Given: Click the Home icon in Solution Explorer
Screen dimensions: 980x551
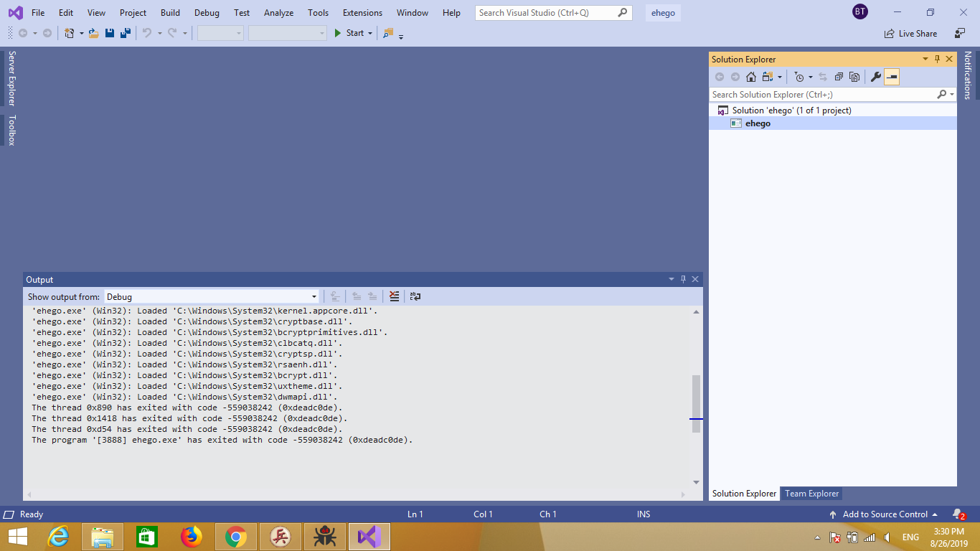Looking at the screenshot, I should click(750, 77).
